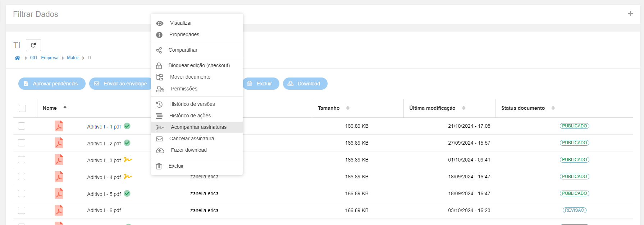Click the folder-tree icon for Mover documento
This screenshot has width=644, height=225.
[x=160, y=77]
